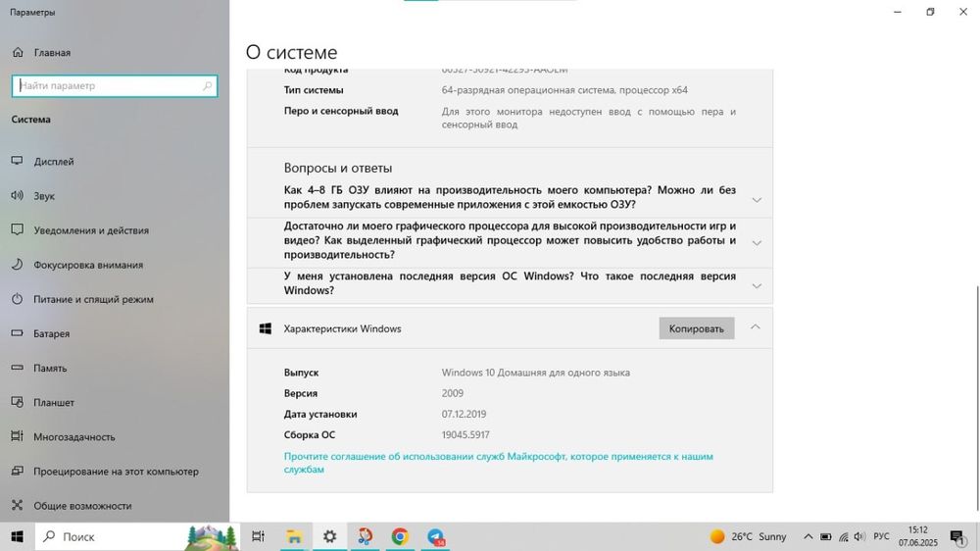Open File Explorer from the taskbar

294,536
